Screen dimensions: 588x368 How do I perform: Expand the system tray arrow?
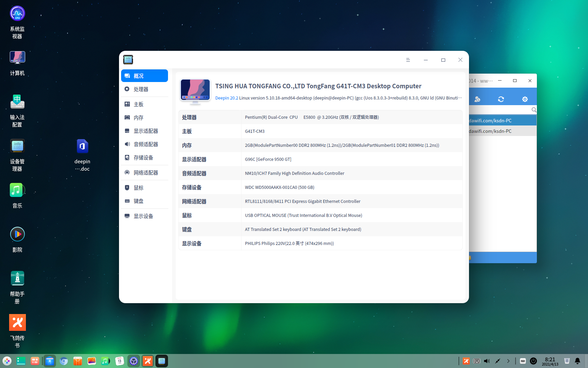coord(509,361)
